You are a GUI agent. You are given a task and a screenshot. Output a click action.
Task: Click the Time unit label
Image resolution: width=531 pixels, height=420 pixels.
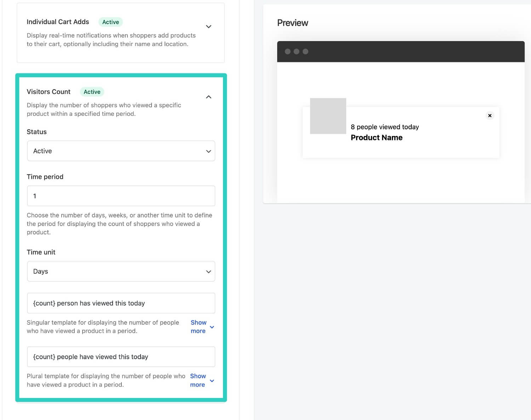(x=41, y=252)
